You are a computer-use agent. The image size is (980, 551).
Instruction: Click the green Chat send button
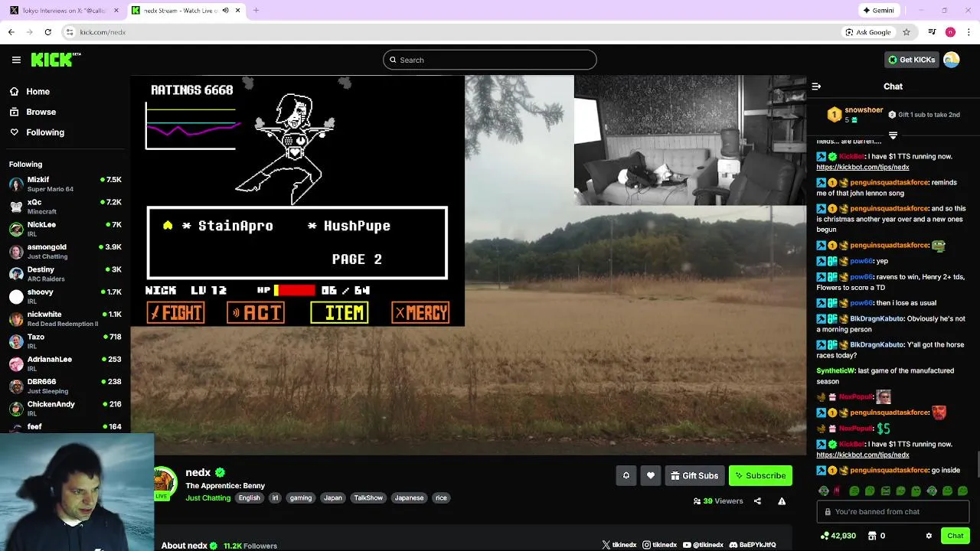(955, 536)
